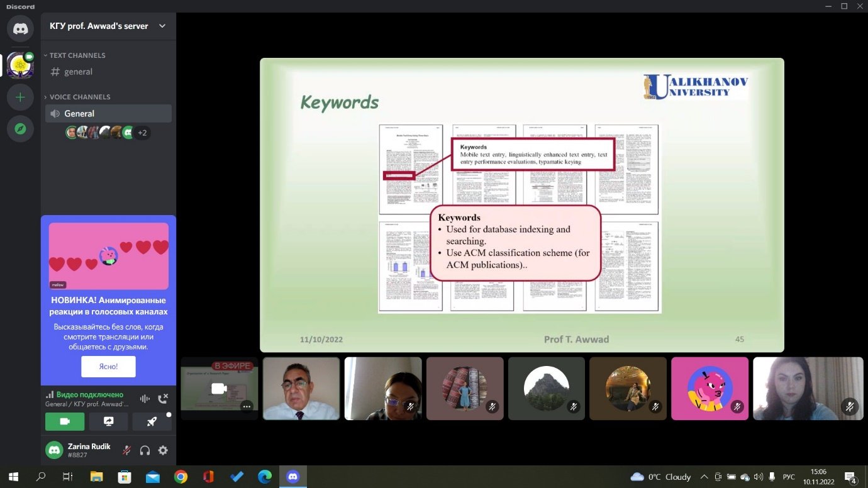Open user settings gear
This screenshot has height=488, width=868.
pos(163,450)
